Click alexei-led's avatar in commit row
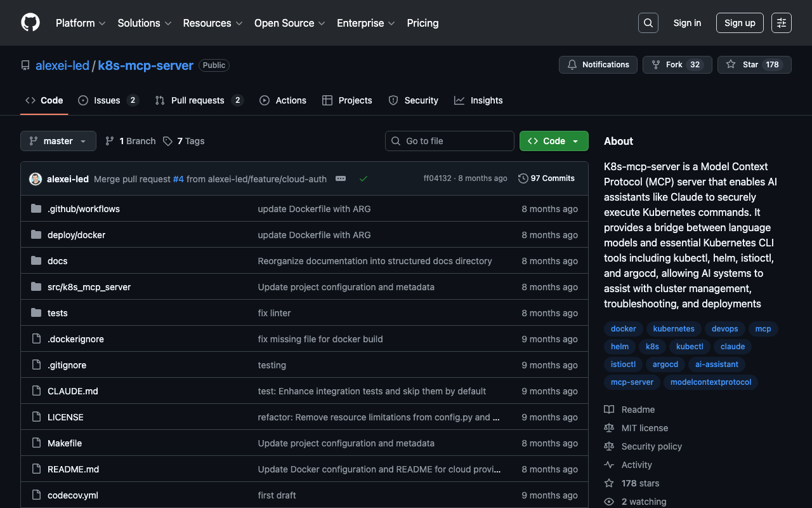Viewport: 812px width, 508px height. click(x=36, y=179)
